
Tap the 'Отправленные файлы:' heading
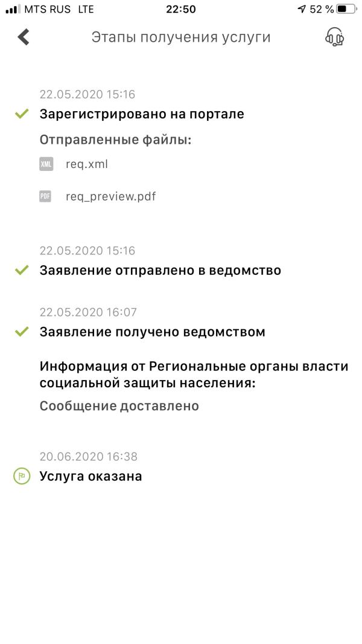(115, 140)
